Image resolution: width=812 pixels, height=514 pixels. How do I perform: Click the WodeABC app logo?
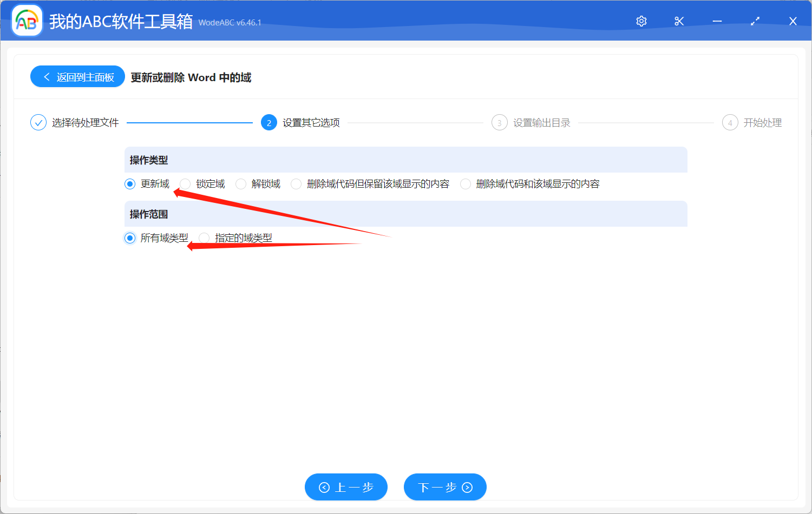pyautogui.click(x=27, y=21)
